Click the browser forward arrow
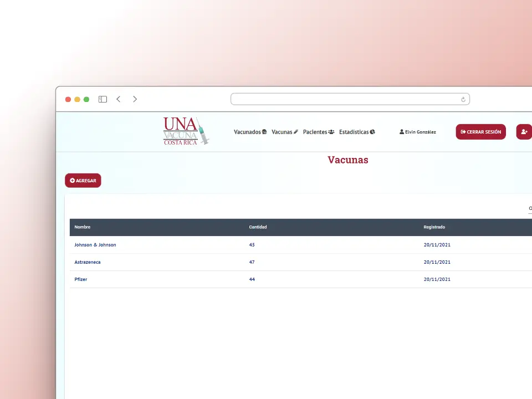 (135, 99)
